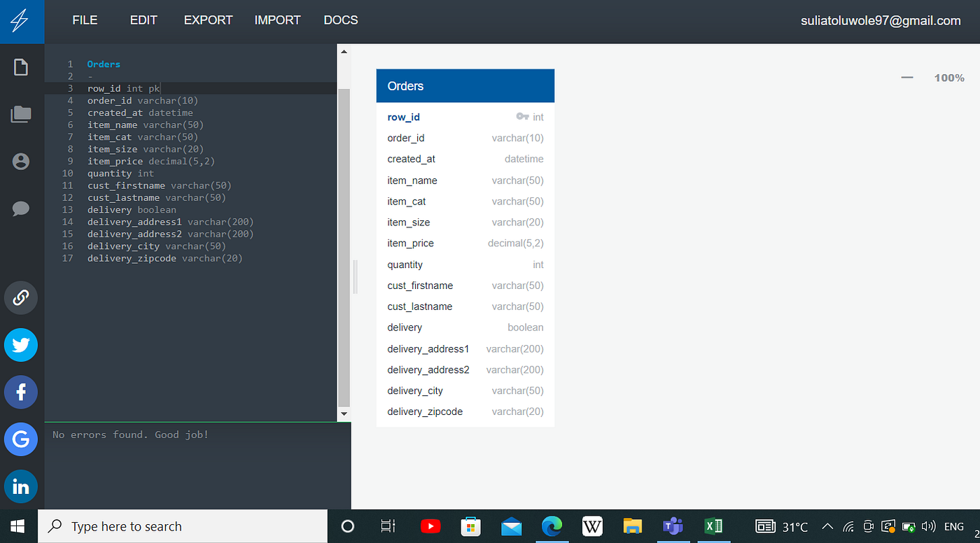
Task: Click the editor vertical scrollbar thumb
Action: (344, 248)
